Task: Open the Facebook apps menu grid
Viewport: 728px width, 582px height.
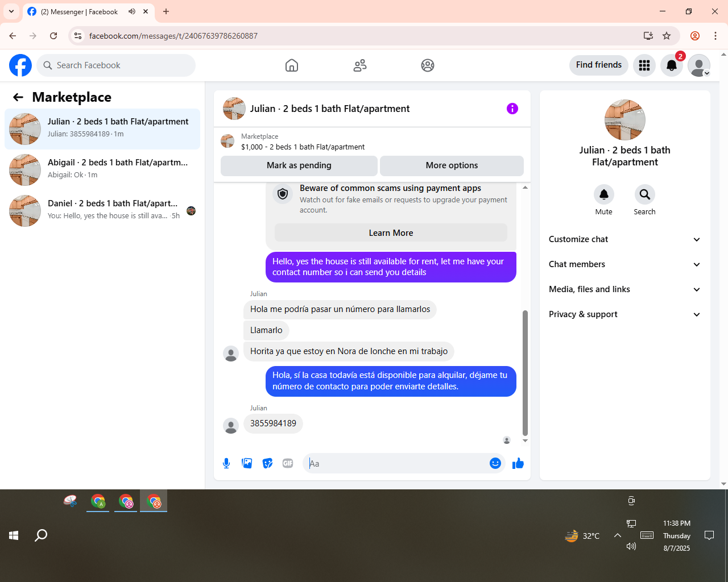Action: point(644,65)
